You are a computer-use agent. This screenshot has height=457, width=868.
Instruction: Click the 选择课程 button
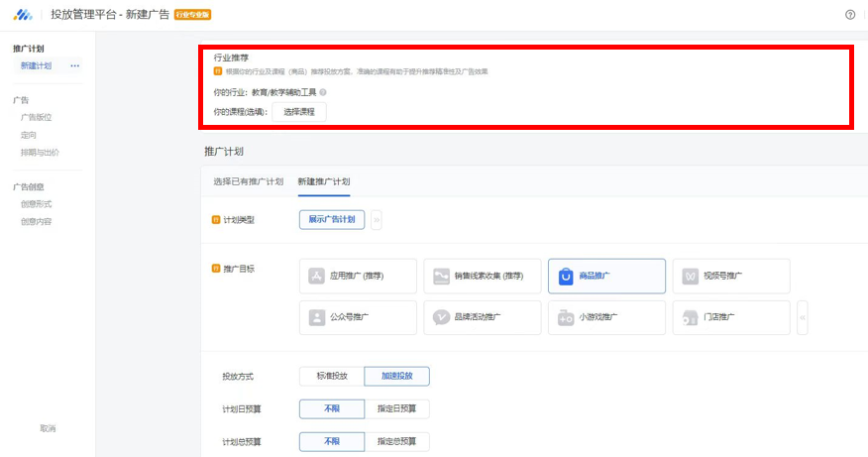click(x=299, y=112)
